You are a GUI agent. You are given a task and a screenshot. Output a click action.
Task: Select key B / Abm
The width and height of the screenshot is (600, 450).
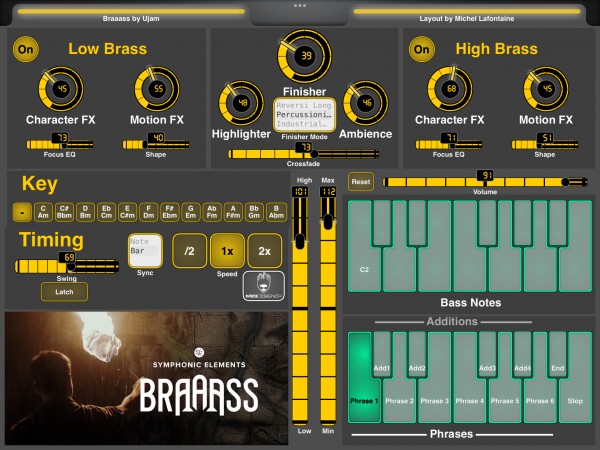click(x=276, y=212)
